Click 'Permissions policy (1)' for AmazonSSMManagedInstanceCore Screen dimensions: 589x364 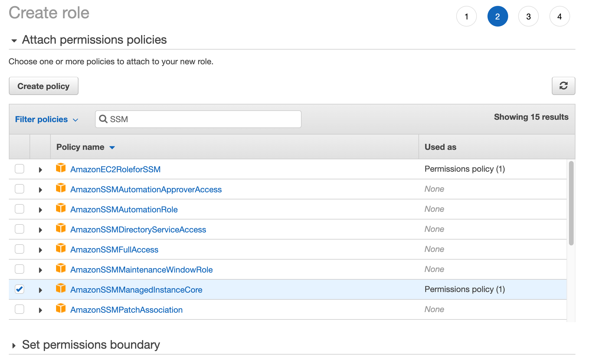click(x=465, y=289)
